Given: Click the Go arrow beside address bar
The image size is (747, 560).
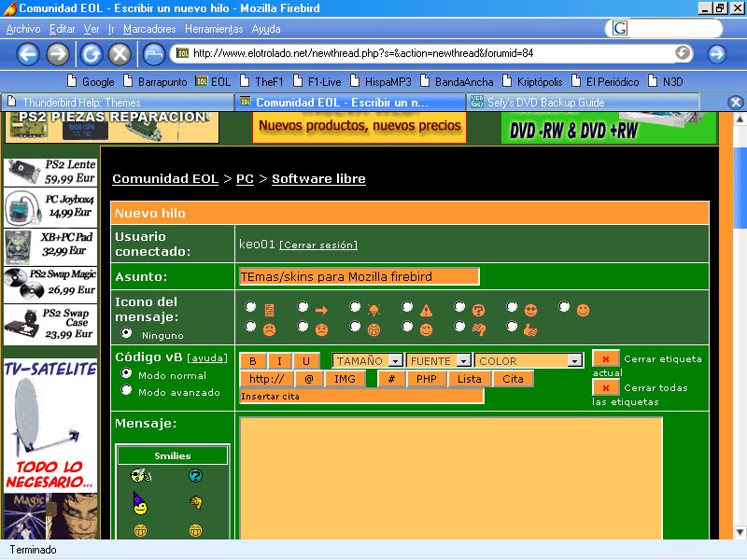Looking at the screenshot, I should pyautogui.click(x=716, y=54).
